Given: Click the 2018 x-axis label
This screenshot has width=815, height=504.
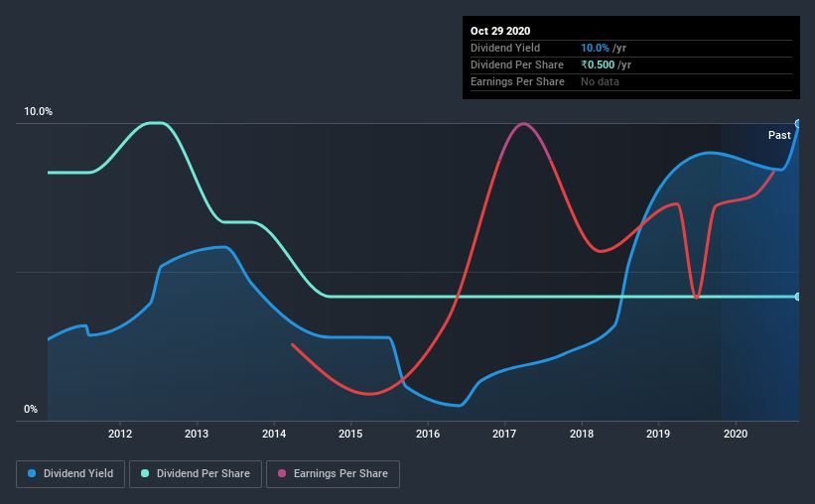Looking at the screenshot, I should click(x=582, y=434).
